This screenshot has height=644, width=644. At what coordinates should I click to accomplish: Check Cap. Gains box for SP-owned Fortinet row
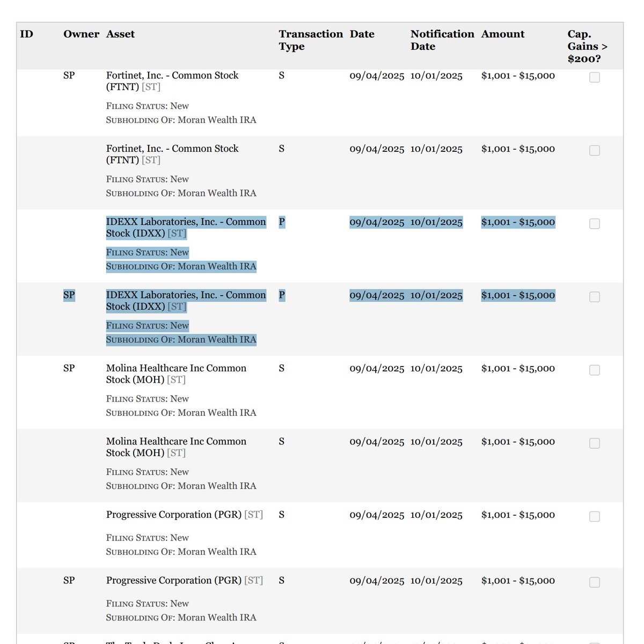click(594, 77)
